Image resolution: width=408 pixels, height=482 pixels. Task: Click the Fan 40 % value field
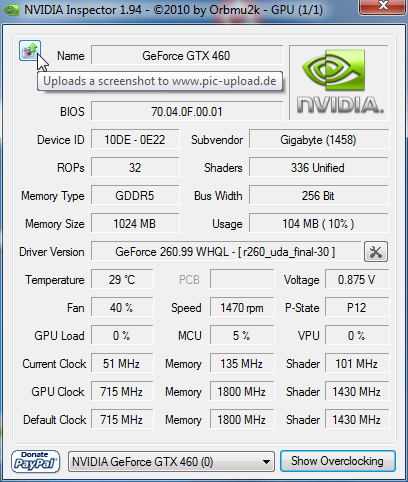coord(122,308)
